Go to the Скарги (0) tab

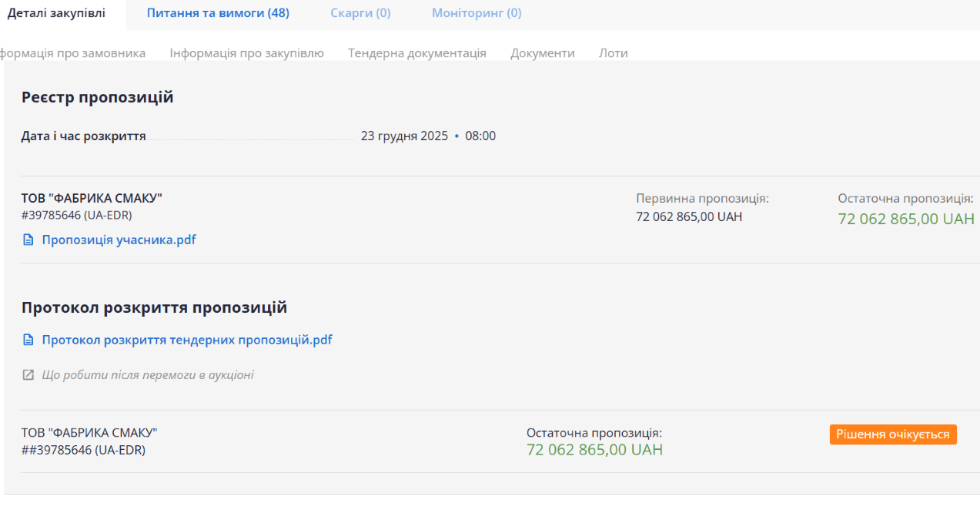(x=360, y=13)
